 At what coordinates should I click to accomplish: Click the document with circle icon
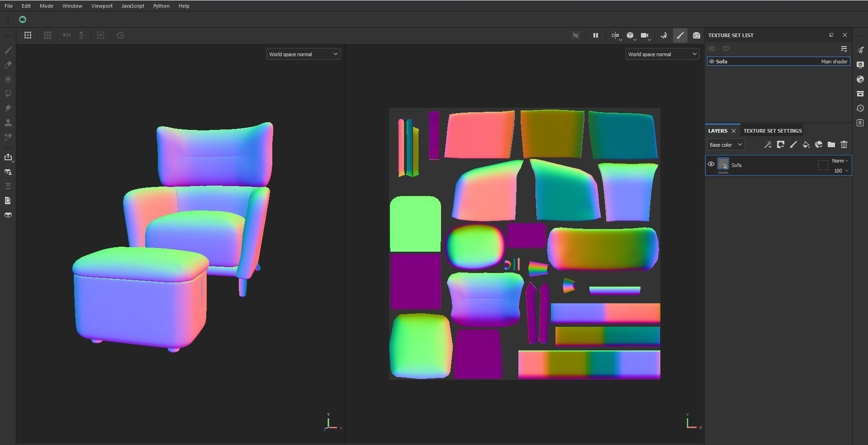pyautogui.click(x=8, y=201)
